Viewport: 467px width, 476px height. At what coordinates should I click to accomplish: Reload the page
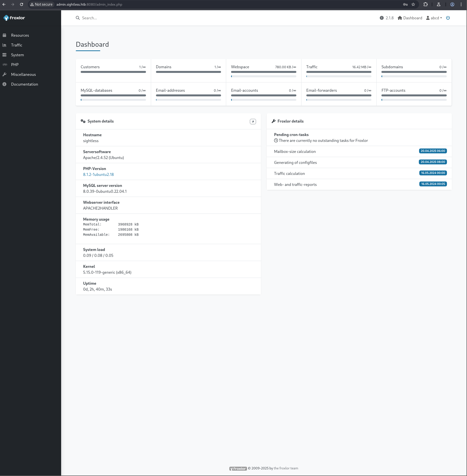click(22, 4)
